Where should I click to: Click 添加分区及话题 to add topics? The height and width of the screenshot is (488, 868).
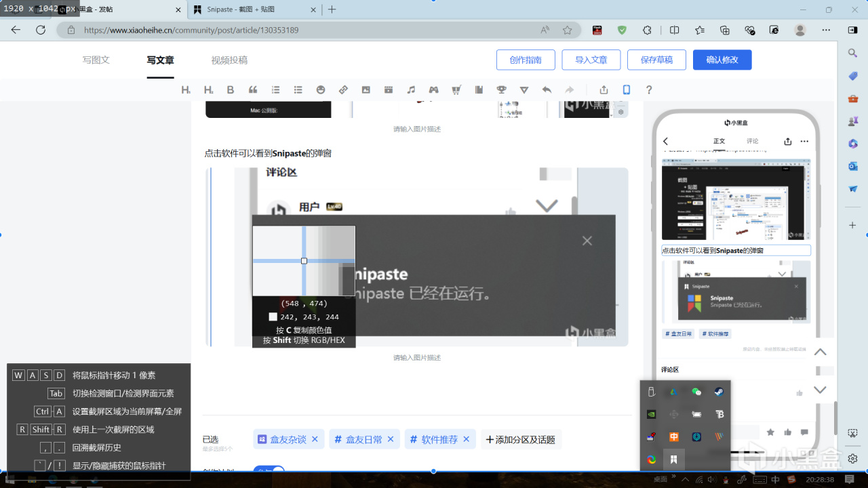(x=521, y=439)
